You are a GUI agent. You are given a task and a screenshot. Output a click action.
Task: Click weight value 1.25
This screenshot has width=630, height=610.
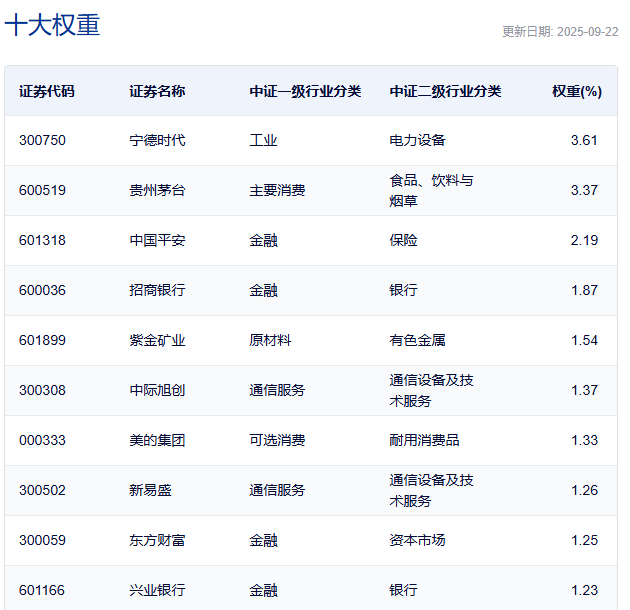pyautogui.click(x=584, y=540)
